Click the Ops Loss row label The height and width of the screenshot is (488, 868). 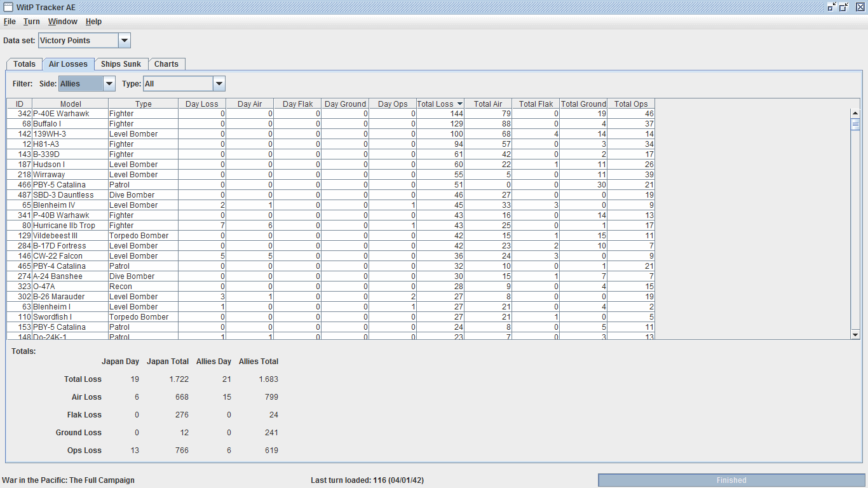click(85, 451)
